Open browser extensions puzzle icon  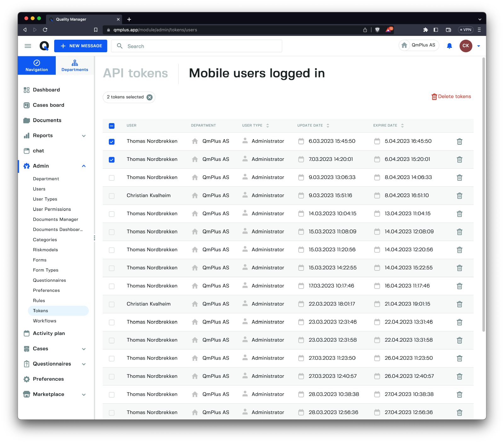(426, 30)
